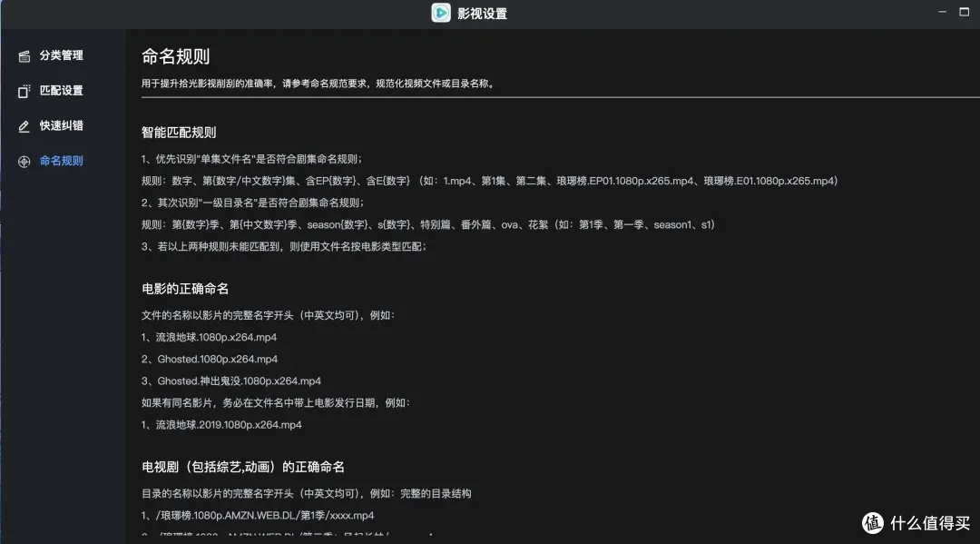Click the 影视设置 window title
This screenshot has height=544, width=980.
483,14
